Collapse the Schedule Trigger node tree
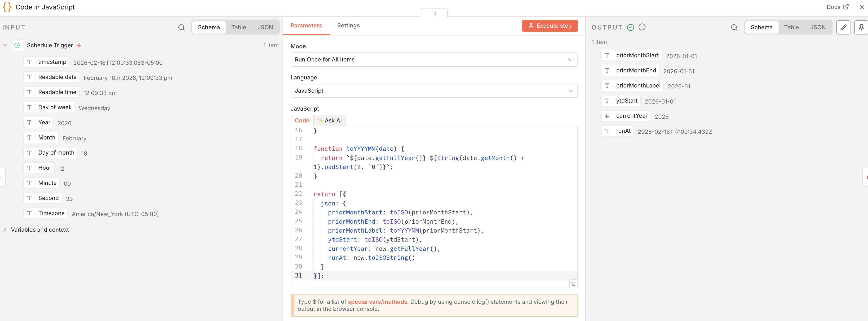The width and height of the screenshot is (868, 321). pos(5,45)
